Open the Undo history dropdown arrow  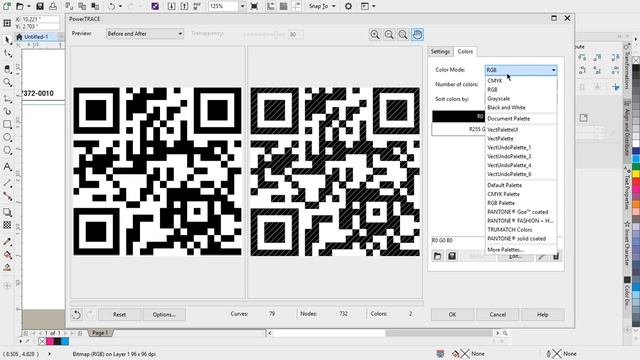tap(120, 6)
